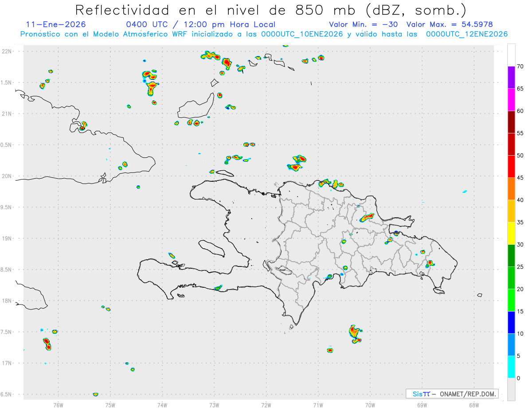Click the dark green 25–30 dBZ swatch
This screenshot has height=411, width=532.
pyautogui.click(x=511, y=256)
